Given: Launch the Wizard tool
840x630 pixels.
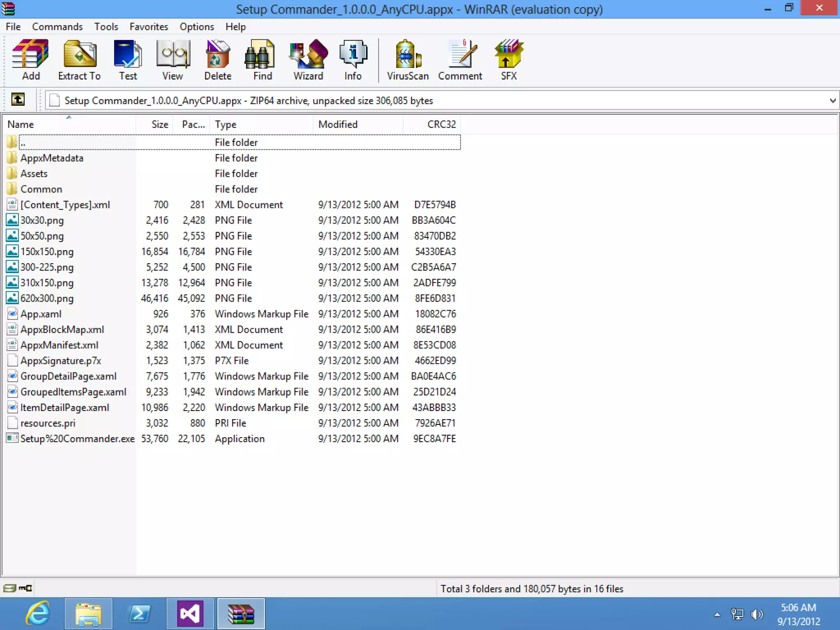Looking at the screenshot, I should pyautogui.click(x=308, y=59).
